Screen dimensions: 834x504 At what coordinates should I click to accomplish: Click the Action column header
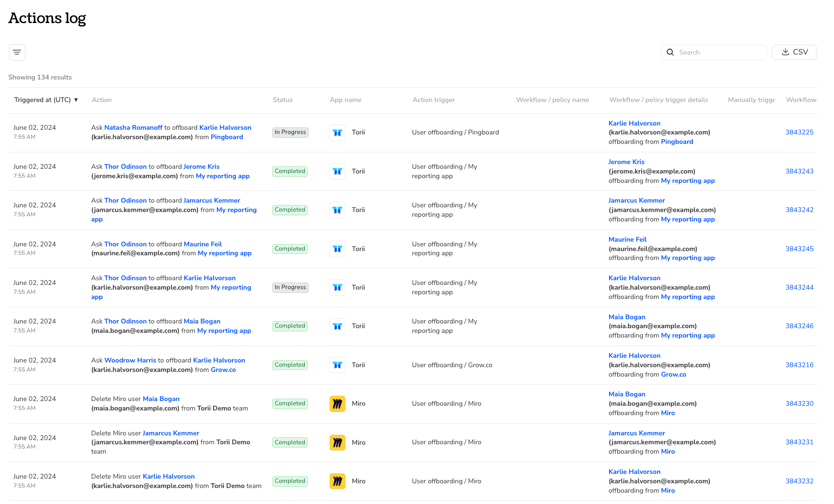coord(102,100)
